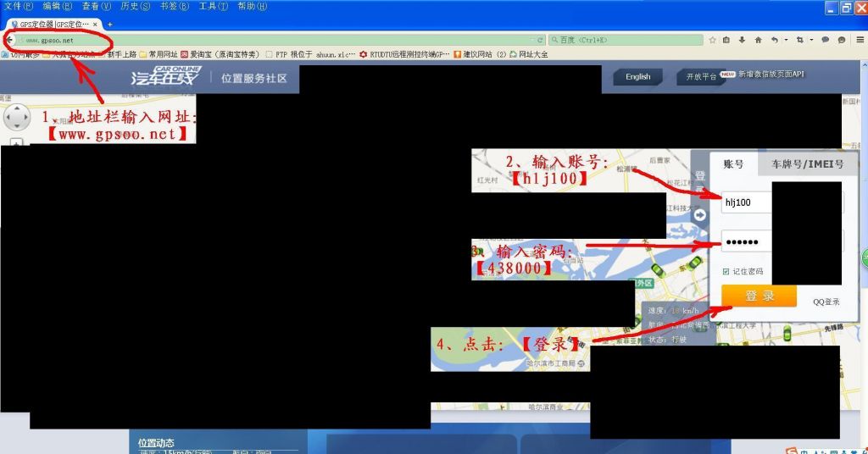This screenshot has height=454, width=868.
Task: Open the browser hamburger menu
Action: point(860,40)
